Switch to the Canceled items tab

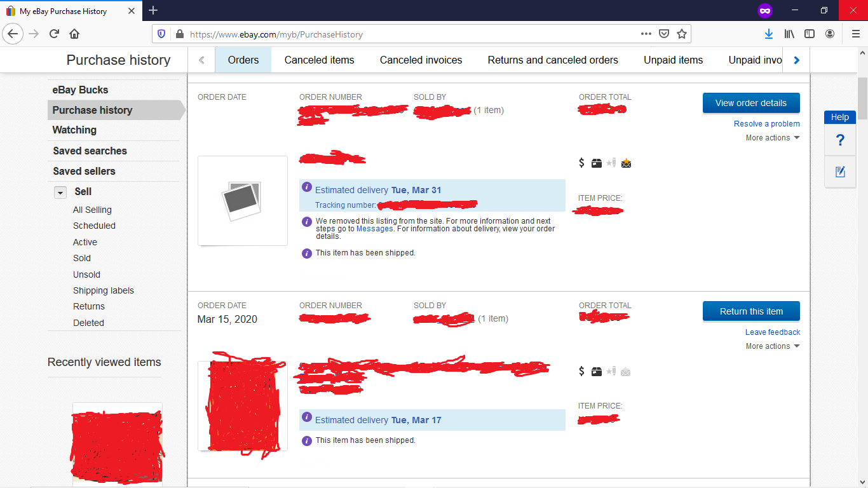tap(320, 60)
